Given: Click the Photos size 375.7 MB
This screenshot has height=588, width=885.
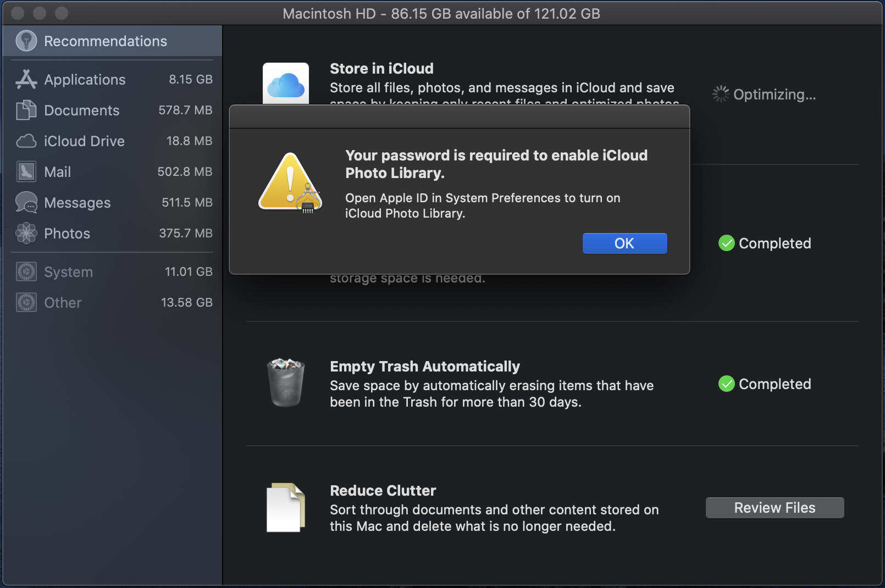Looking at the screenshot, I should click(x=186, y=234).
